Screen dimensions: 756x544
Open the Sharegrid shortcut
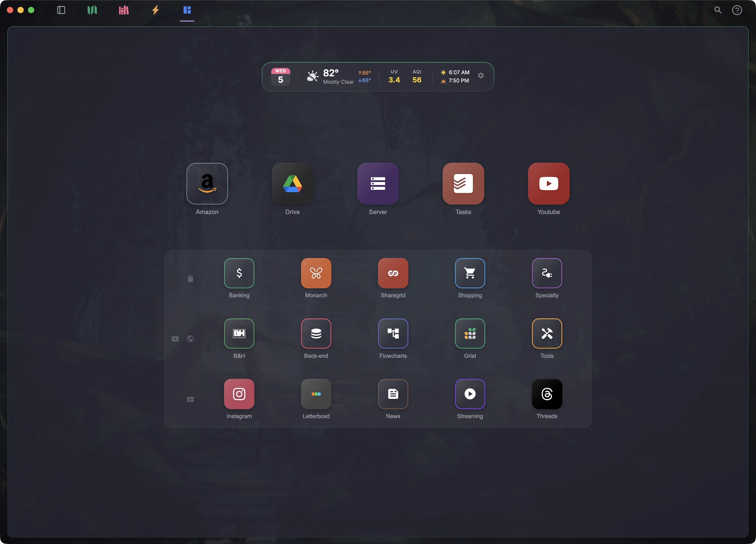[393, 273]
